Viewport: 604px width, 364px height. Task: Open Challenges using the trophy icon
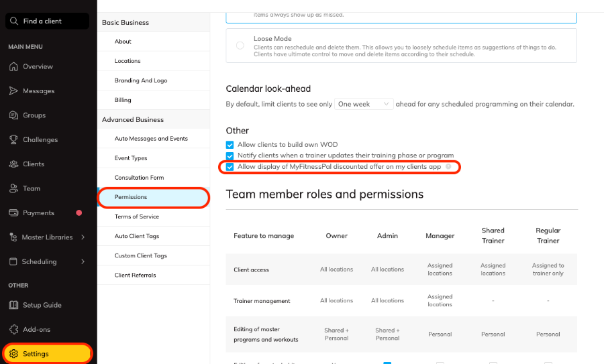13,139
